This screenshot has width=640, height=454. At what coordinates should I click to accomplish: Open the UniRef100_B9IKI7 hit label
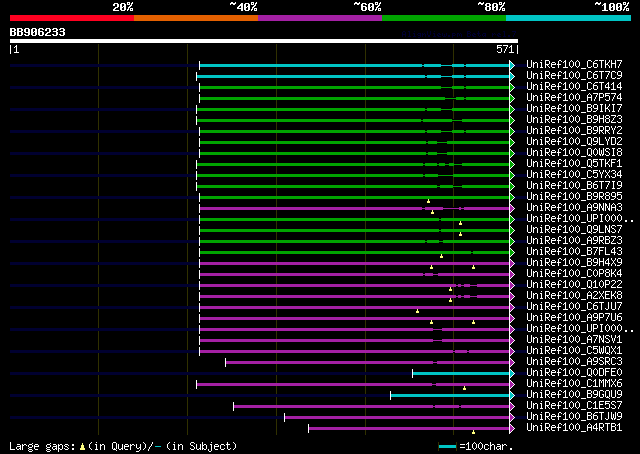pos(574,108)
